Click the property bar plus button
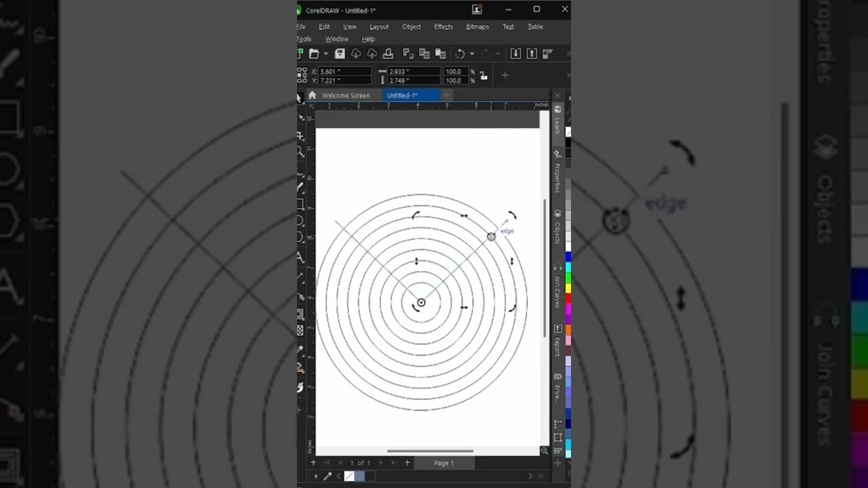Screen dimensions: 868x488 pyautogui.click(x=505, y=75)
